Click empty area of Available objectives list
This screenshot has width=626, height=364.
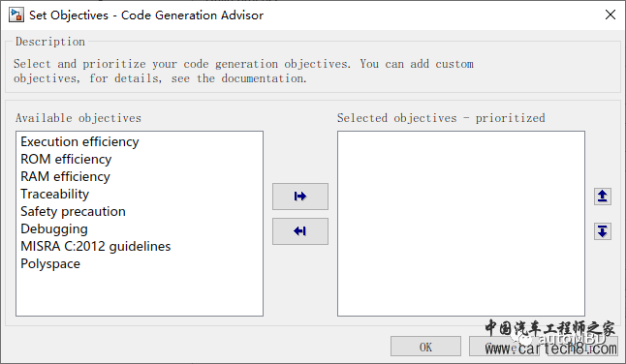[140, 294]
